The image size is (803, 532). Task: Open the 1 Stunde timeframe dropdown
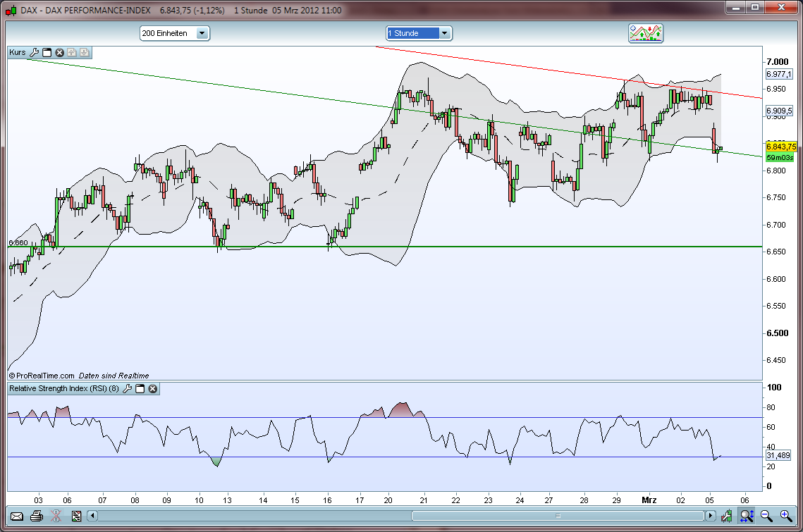pyautogui.click(x=444, y=32)
